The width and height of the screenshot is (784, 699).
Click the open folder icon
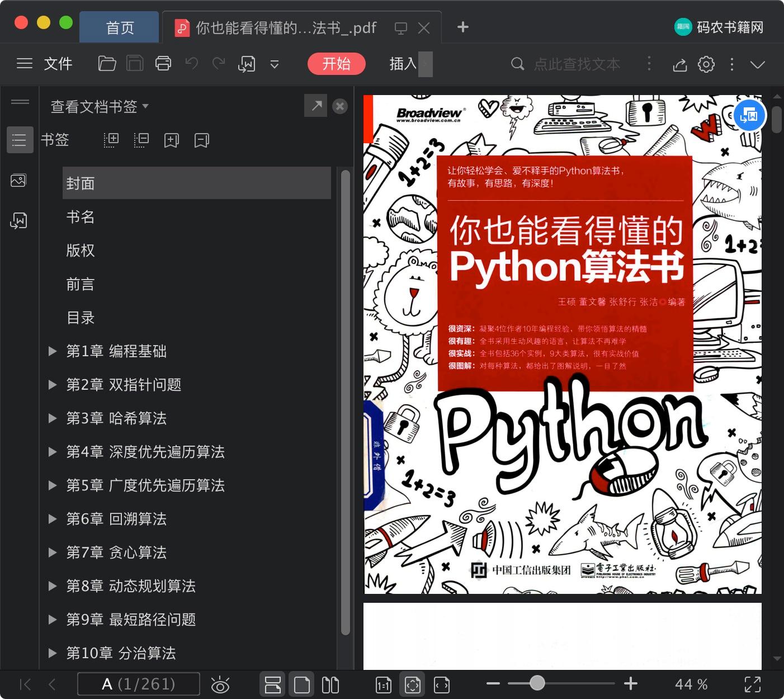pyautogui.click(x=107, y=64)
